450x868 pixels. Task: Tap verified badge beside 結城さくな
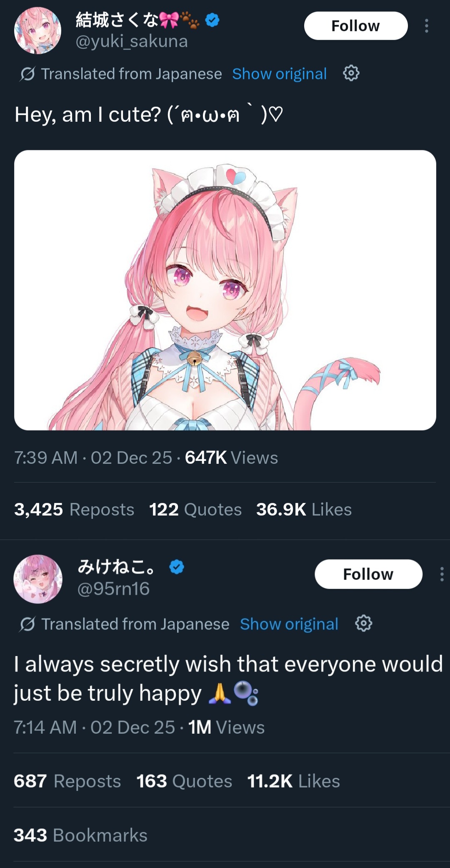point(212,20)
